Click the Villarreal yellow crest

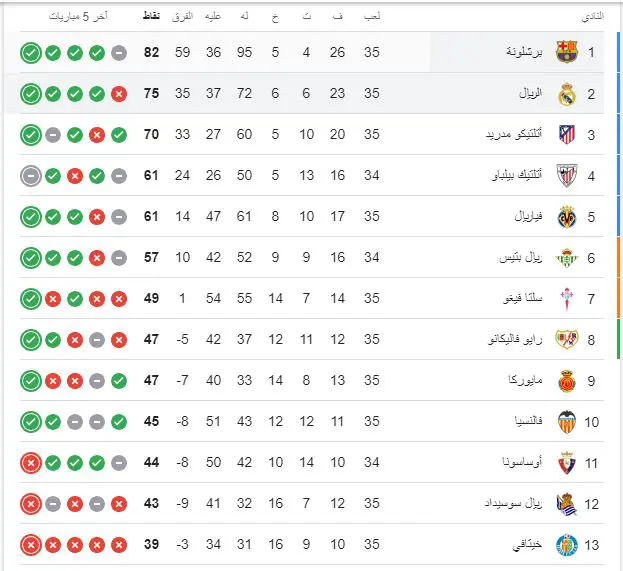coord(567,217)
